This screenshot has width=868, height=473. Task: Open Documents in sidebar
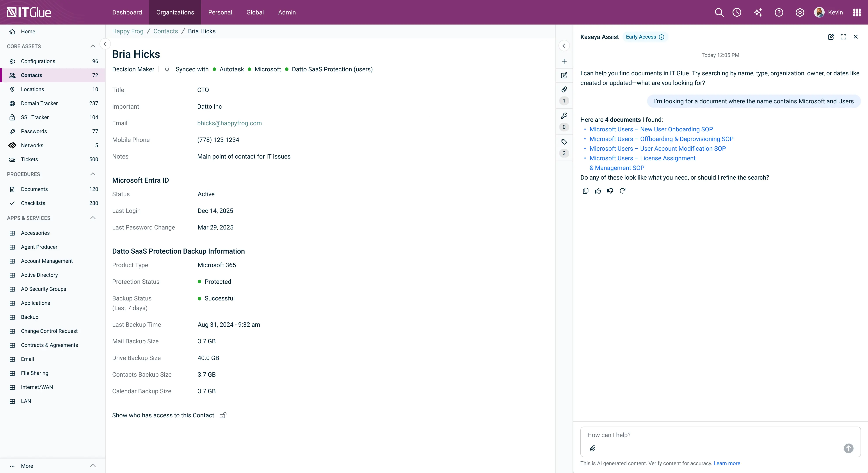coord(53,189)
